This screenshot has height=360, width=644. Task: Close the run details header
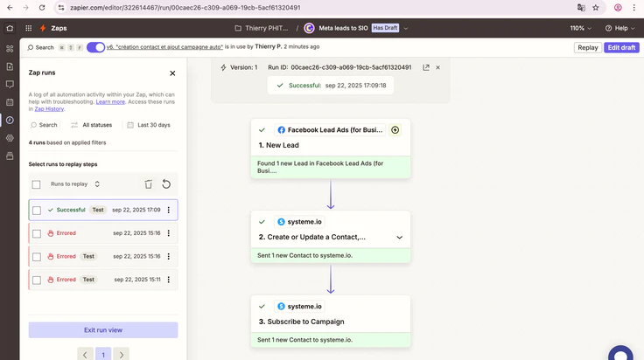(437, 67)
